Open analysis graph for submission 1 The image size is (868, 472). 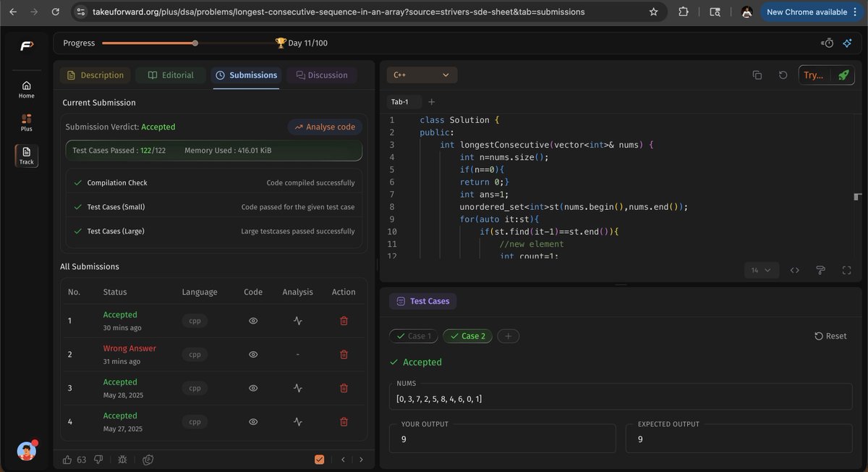click(297, 321)
